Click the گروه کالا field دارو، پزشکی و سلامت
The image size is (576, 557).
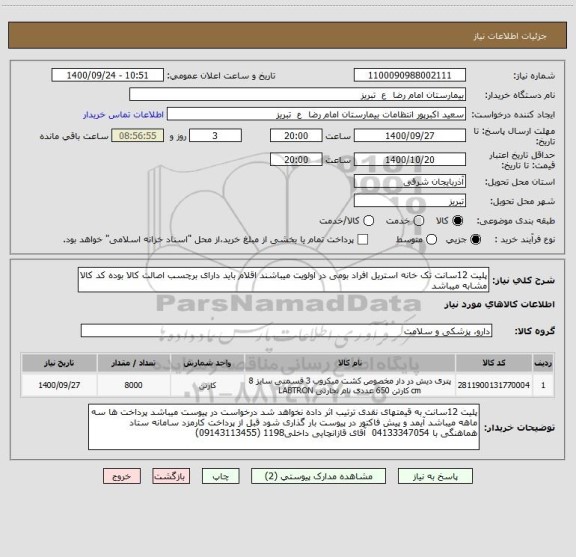coord(286,331)
